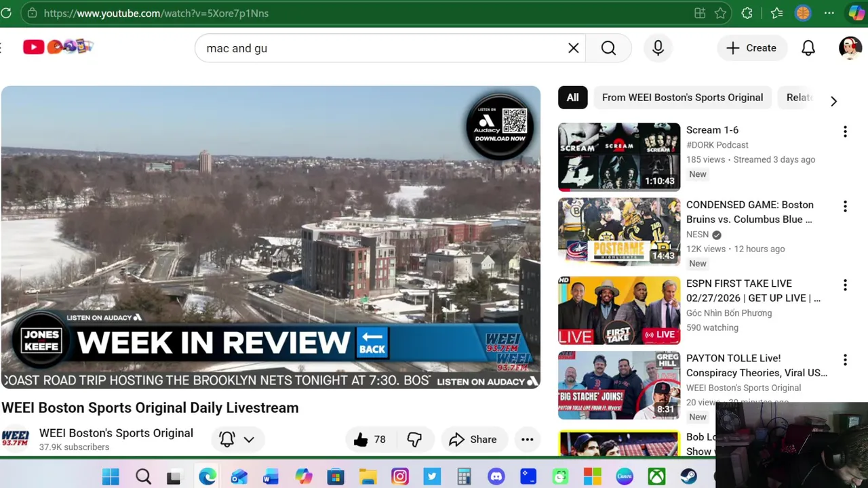
Task: Open PAYTON TOLLE Live video title
Action: pyautogui.click(x=757, y=365)
